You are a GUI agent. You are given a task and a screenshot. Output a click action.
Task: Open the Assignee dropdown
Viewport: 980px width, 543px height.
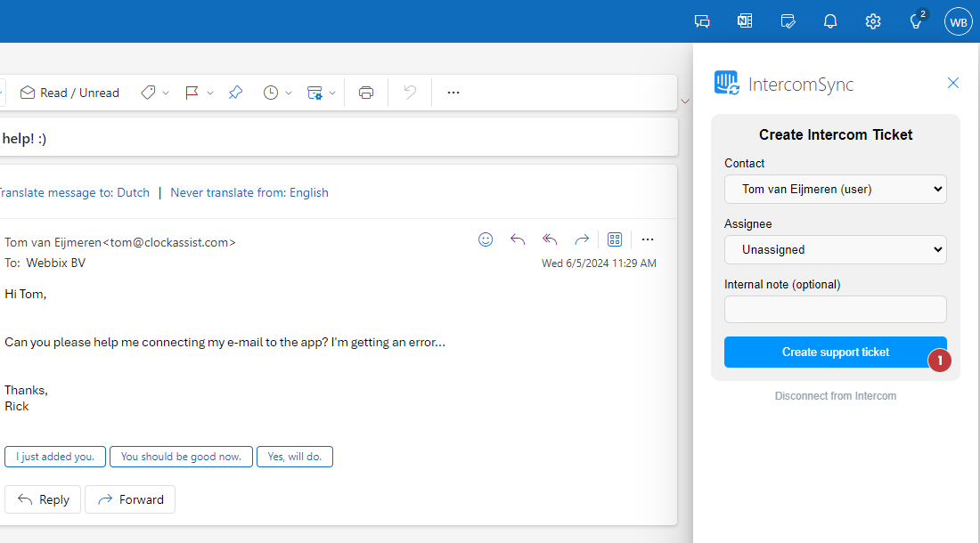[836, 249]
